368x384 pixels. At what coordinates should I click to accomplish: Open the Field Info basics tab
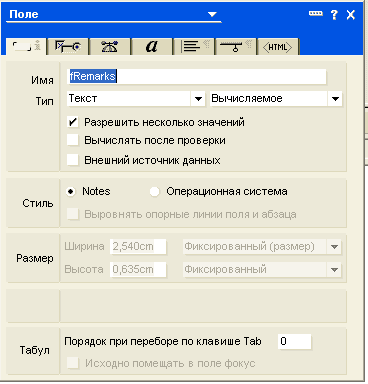pos(26,46)
